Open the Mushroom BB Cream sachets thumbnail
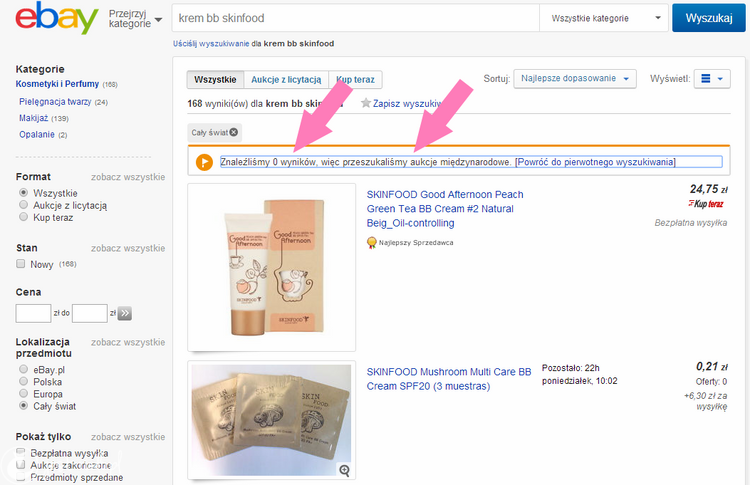This screenshot has height=485, width=750. pyautogui.click(x=272, y=420)
